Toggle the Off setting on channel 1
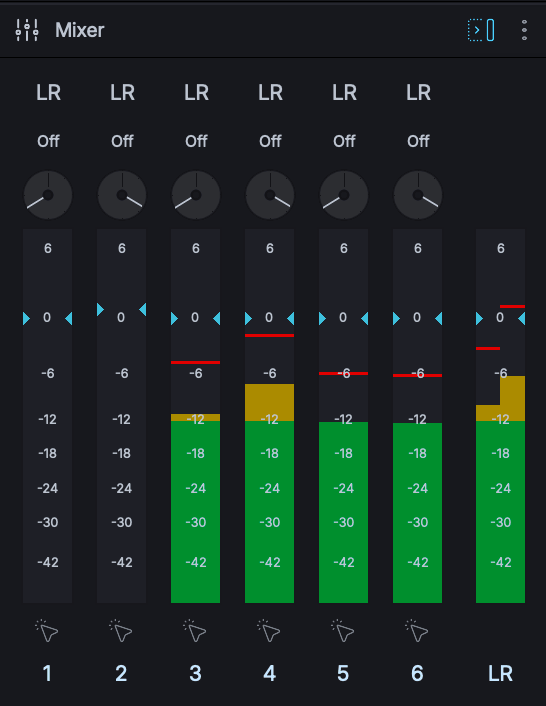Screen dimensions: 546x706 (48, 141)
